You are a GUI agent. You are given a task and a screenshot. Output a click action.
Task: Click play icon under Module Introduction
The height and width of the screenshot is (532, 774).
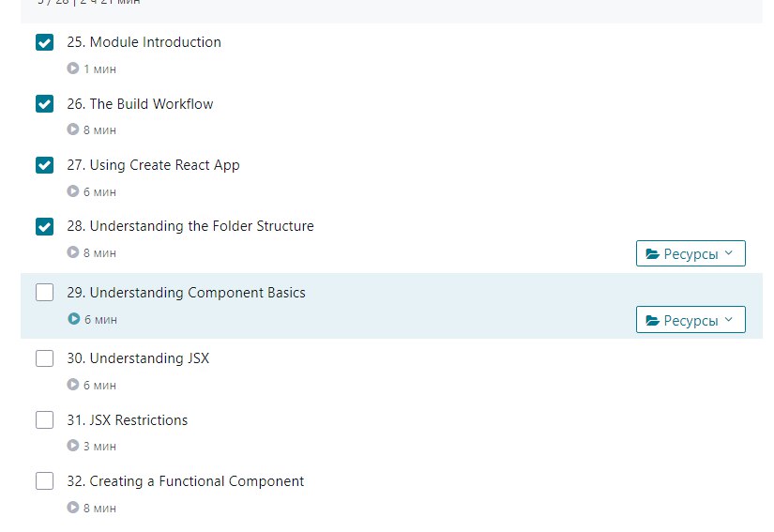[x=73, y=68]
